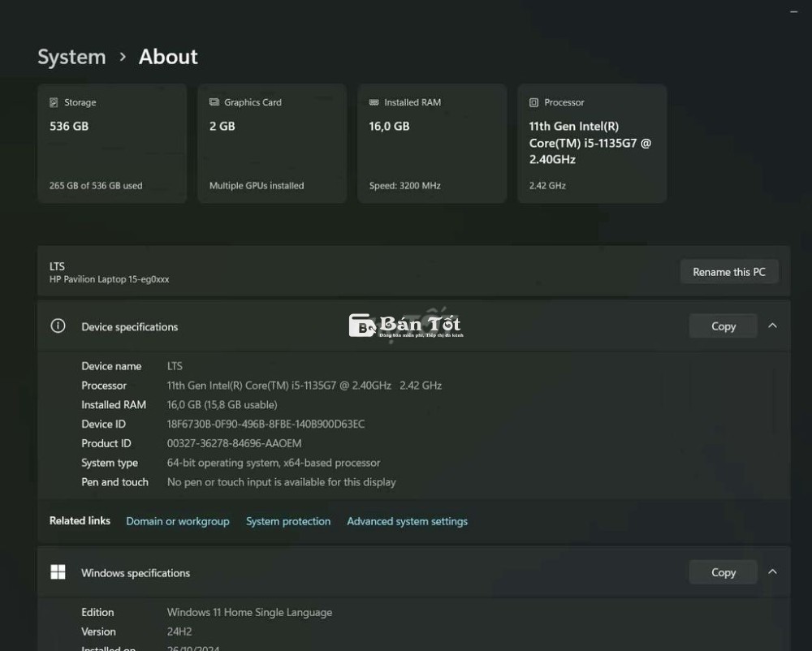Click '16,0 GB (15,8 GB usable)' text
Viewport: 812px width, 651px height.
pyautogui.click(x=222, y=404)
